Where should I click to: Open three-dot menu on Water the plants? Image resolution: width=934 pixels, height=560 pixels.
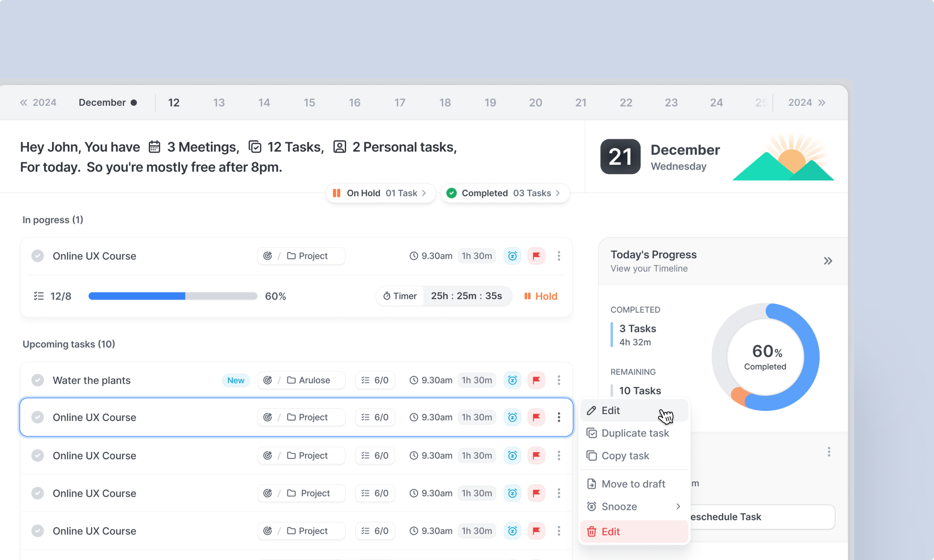click(558, 380)
